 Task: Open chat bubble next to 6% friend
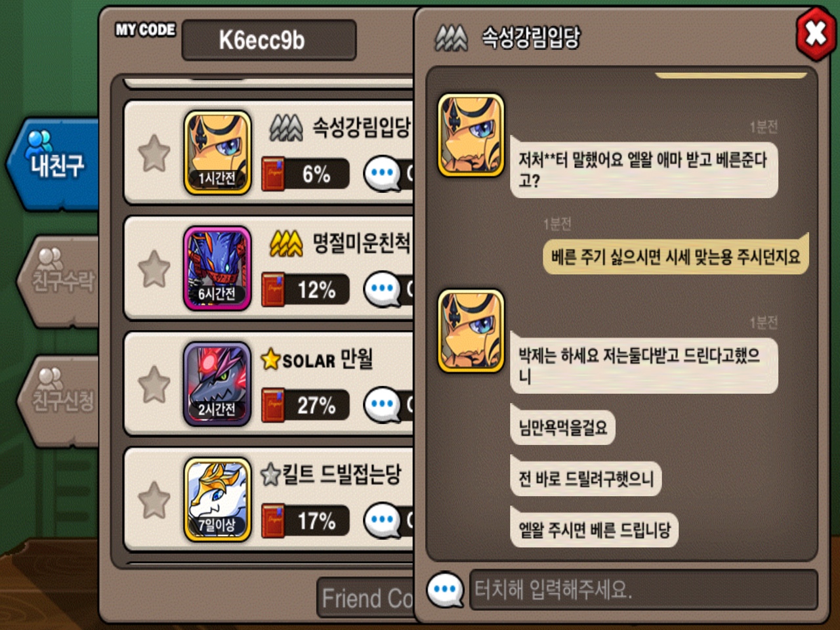click(x=383, y=174)
